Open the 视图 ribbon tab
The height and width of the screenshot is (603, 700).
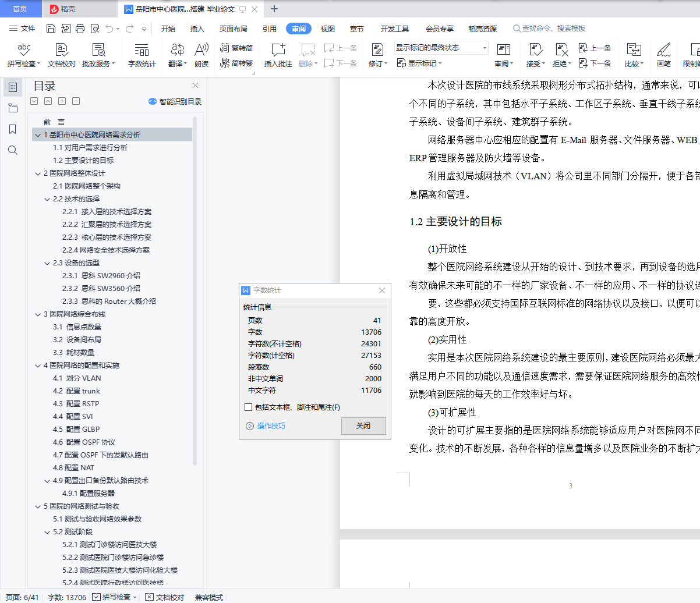point(328,29)
